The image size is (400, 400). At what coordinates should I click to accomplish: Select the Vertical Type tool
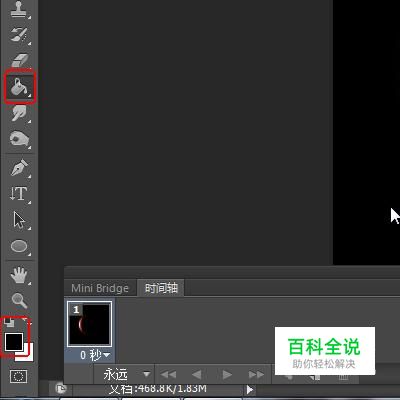pyautogui.click(x=19, y=193)
